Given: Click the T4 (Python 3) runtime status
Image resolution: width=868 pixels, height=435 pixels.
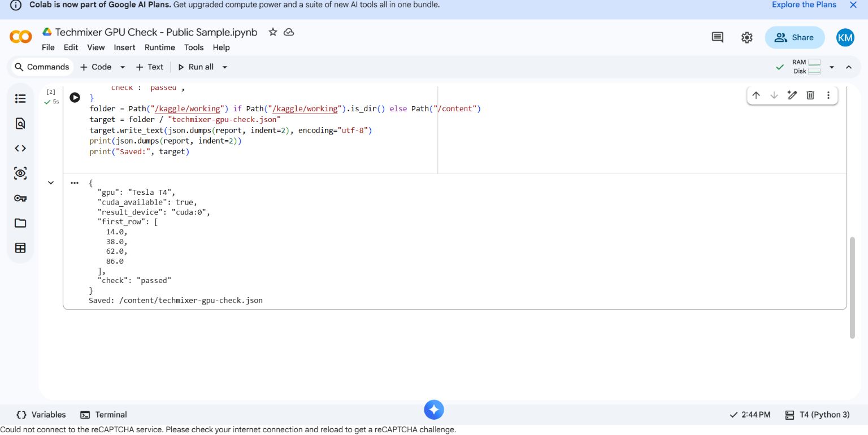Looking at the screenshot, I should click(818, 415).
